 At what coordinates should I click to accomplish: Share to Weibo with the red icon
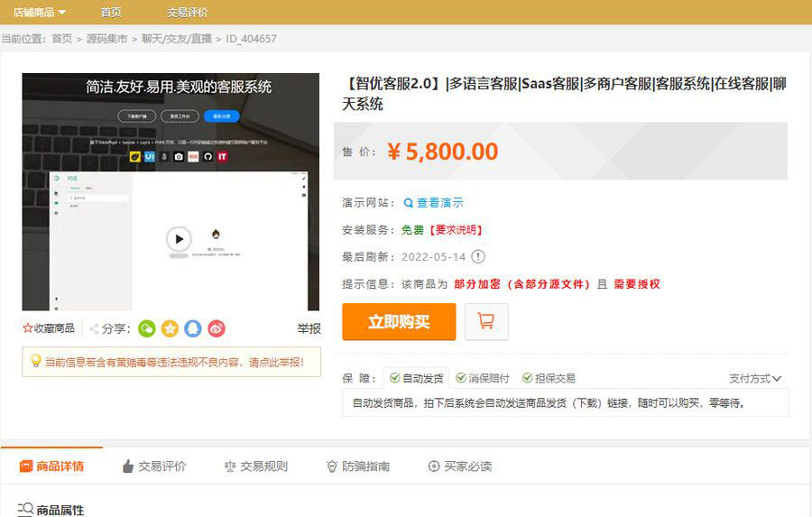click(217, 328)
